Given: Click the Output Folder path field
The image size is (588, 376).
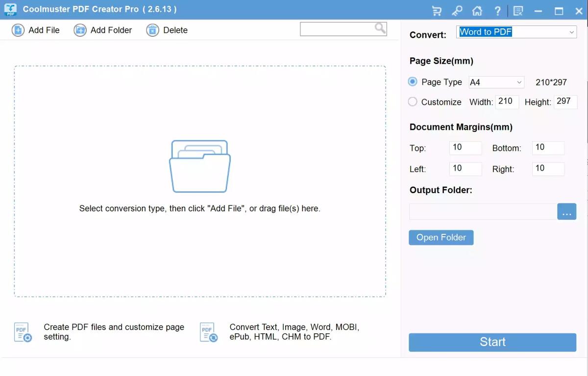Looking at the screenshot, I should coord(483,211).
